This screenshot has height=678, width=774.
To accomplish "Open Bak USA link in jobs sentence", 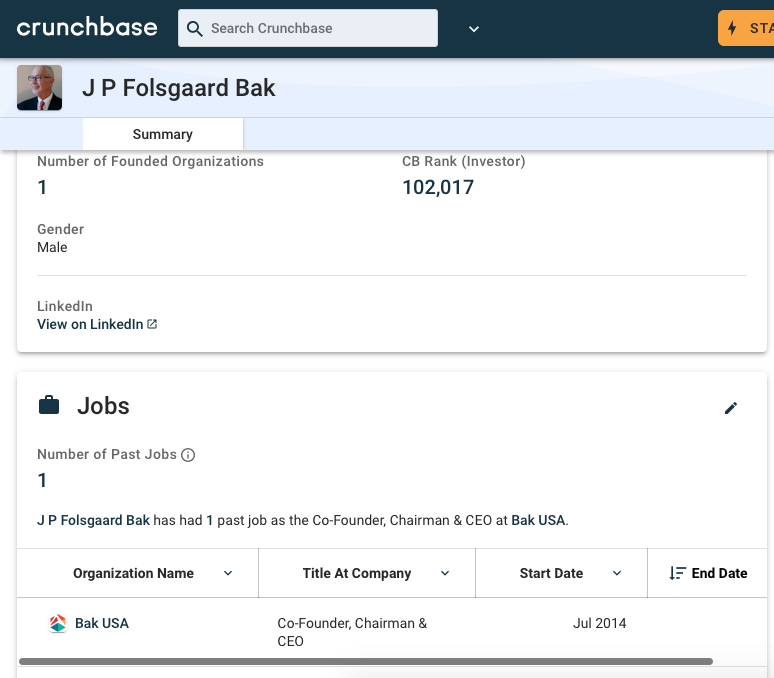I will [538, 520].
